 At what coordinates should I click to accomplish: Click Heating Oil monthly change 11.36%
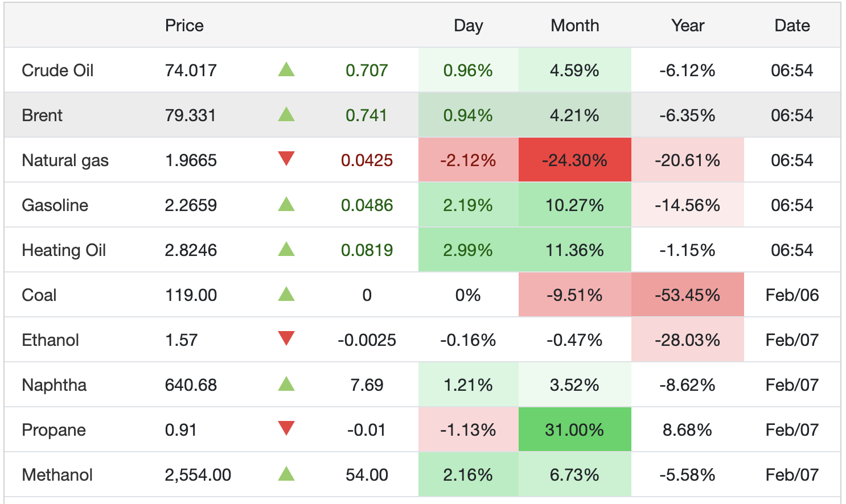coord(574,250)
